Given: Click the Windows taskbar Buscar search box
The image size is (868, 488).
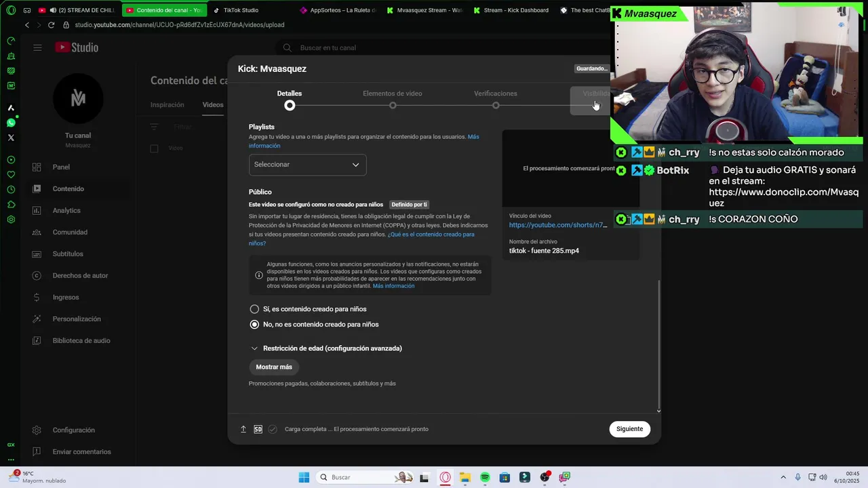Looking at the screenshot, I should click(366, 477).
